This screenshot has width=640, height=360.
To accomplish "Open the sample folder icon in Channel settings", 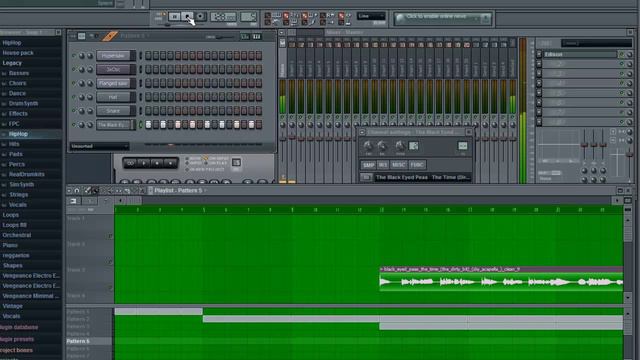I will [x=366, y=177].
